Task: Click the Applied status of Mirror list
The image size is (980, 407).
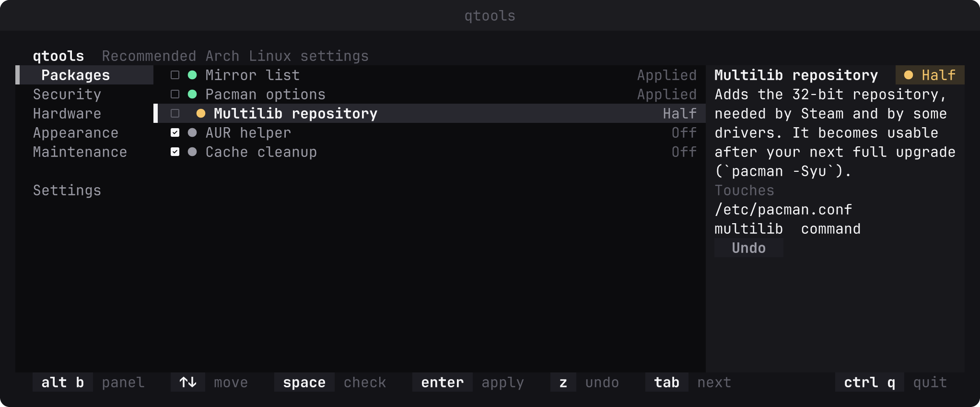Action: point(667,75)
